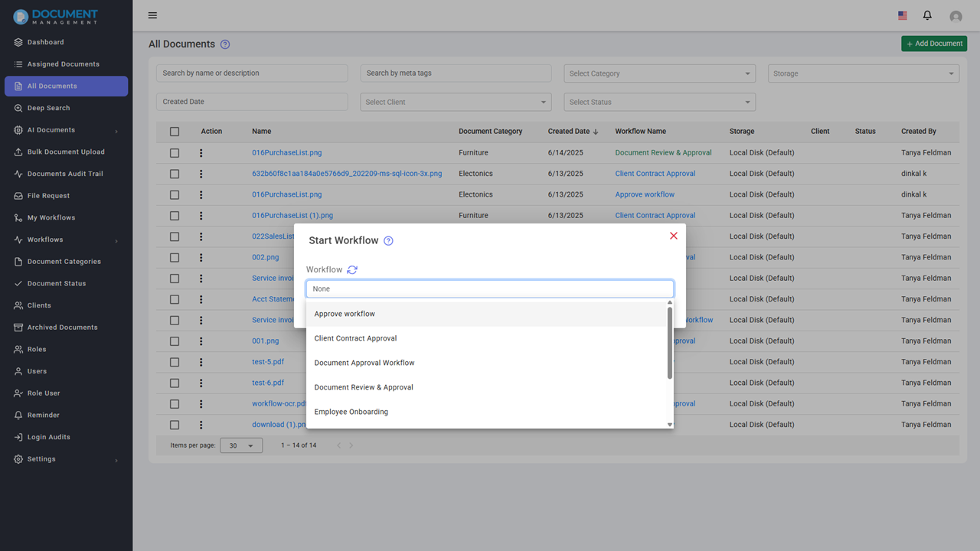Open the language flag selector
Viewport: 980px width, 551px height.
point(903,15)
